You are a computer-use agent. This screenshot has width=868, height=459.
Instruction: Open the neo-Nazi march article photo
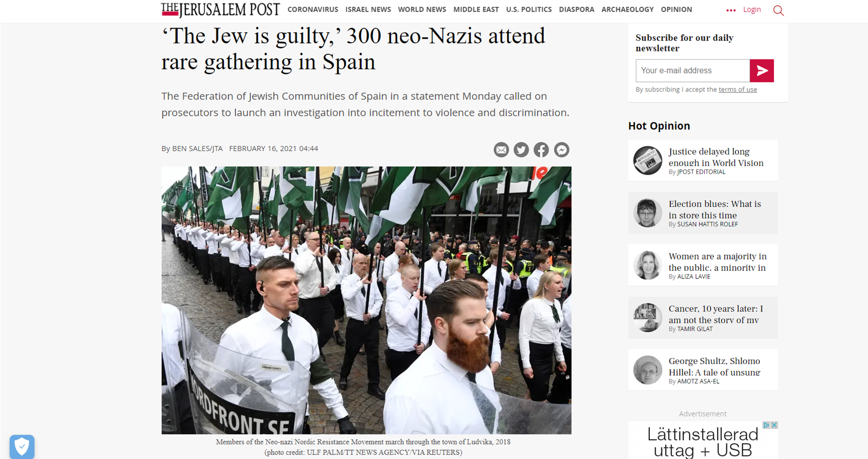366,300
